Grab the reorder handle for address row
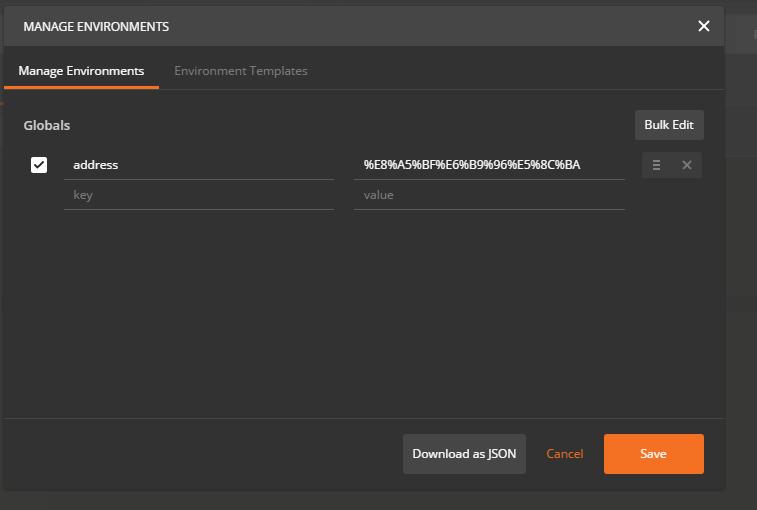Screen dimensions: 757x510 point(656,165)
